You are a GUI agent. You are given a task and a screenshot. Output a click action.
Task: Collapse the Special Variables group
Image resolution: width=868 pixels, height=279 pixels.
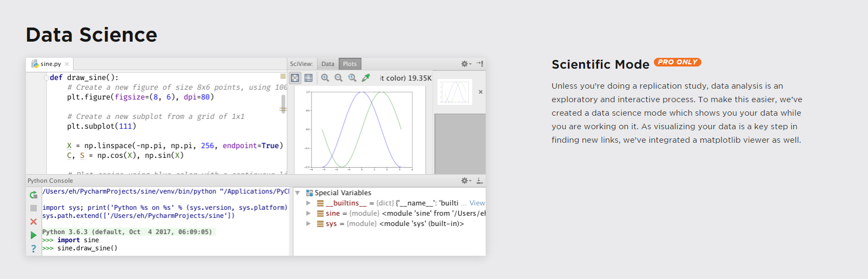click(x=297, y=193)
